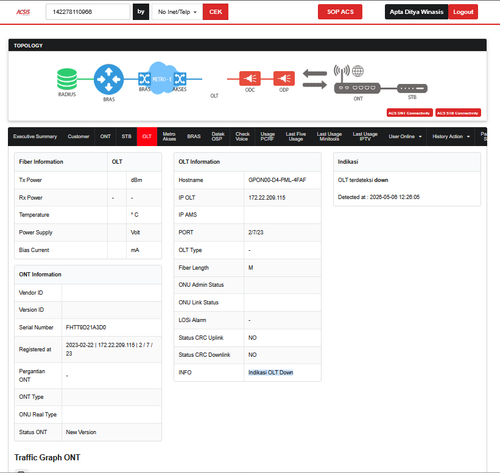
Task: Open the Last Usage Minitools tab
Action: coord(329,137)
